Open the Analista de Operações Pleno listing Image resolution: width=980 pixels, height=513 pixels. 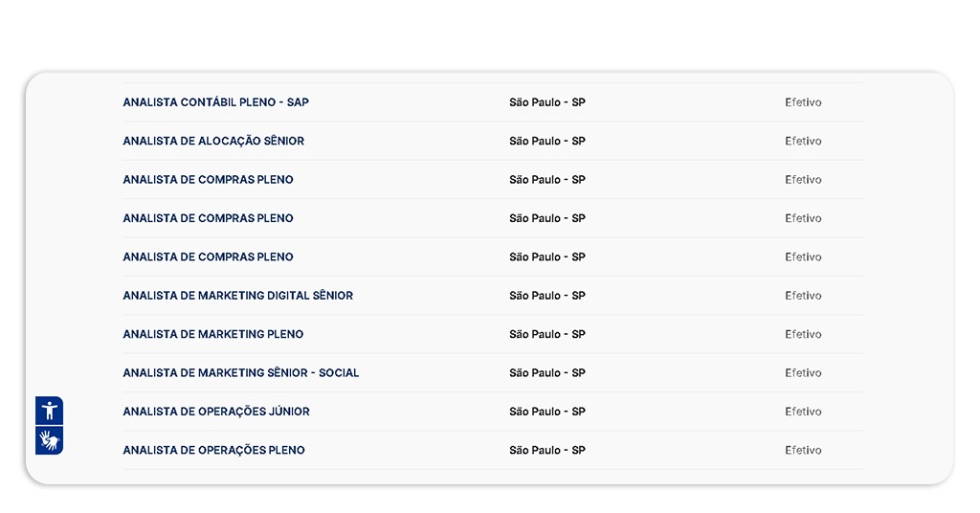(213, 450)
